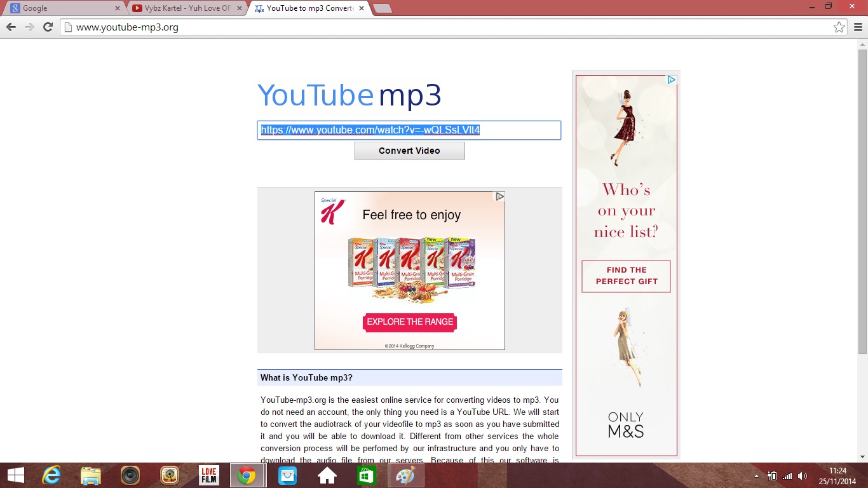Close the YouTube to mp3 Converter tab
Screen dimensions: 868x488
(x=362, y=8)
